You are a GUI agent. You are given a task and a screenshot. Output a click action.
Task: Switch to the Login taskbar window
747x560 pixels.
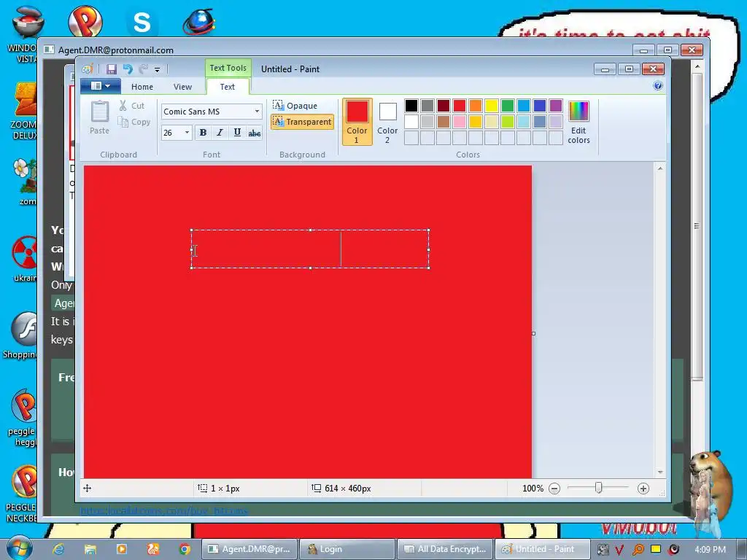click(347, 549)
